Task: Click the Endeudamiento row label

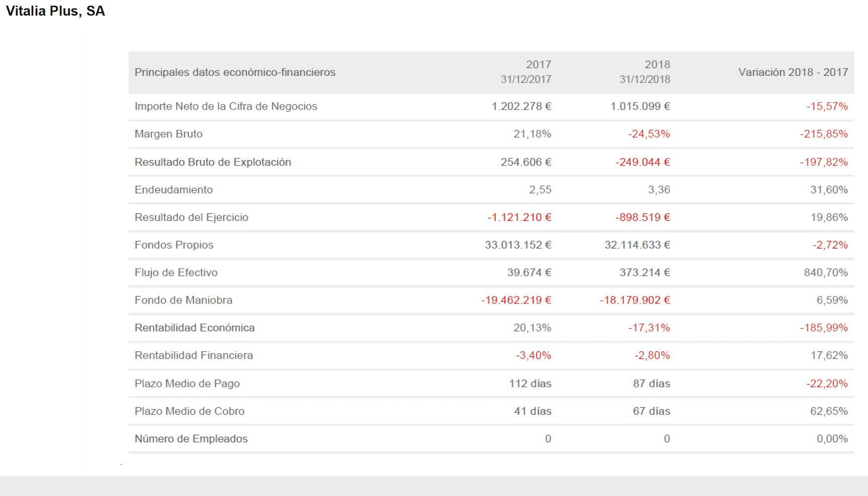Action: coord(173,190)
